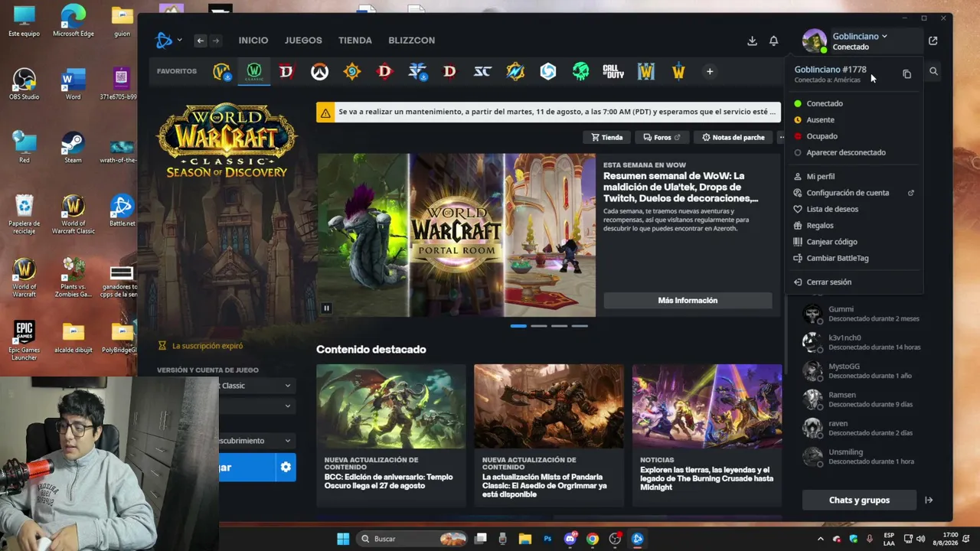
Task: Open Photoshop from the taskbar
Action: click(547, 539)
